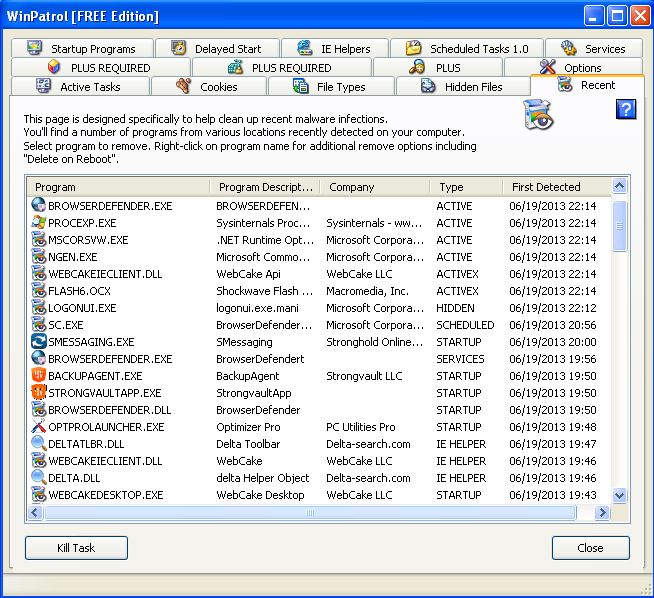Click icon beside MSCORSVW.EXE
Viewport: 654px width, 598px height.
(x=38, y=240)
